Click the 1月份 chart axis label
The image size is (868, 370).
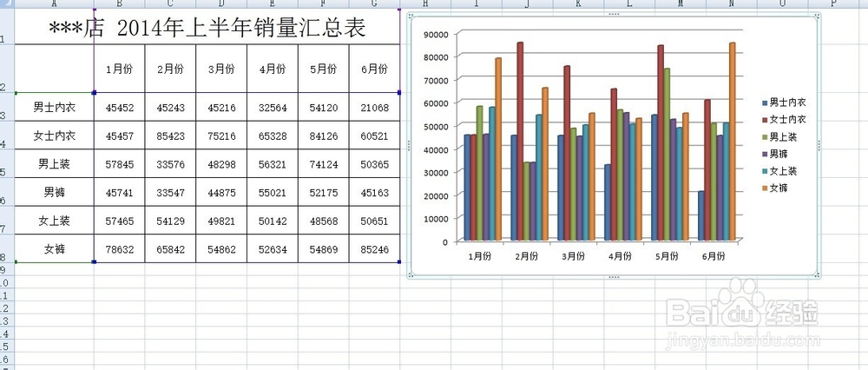479,256
